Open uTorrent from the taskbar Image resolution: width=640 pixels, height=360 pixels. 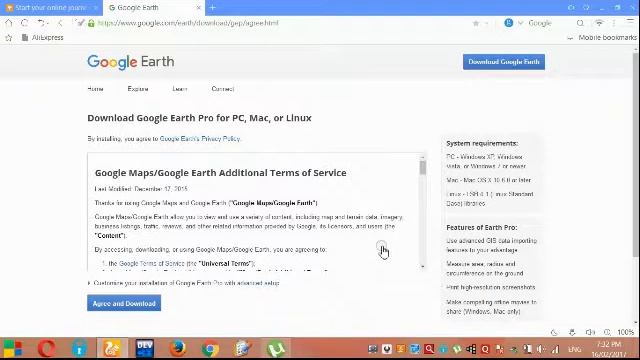276,349
